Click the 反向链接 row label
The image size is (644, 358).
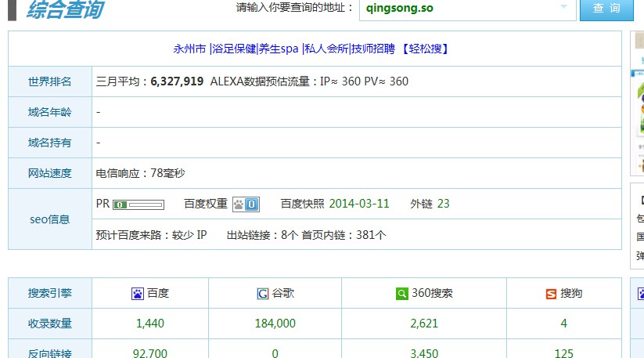[x=50, y=353]
